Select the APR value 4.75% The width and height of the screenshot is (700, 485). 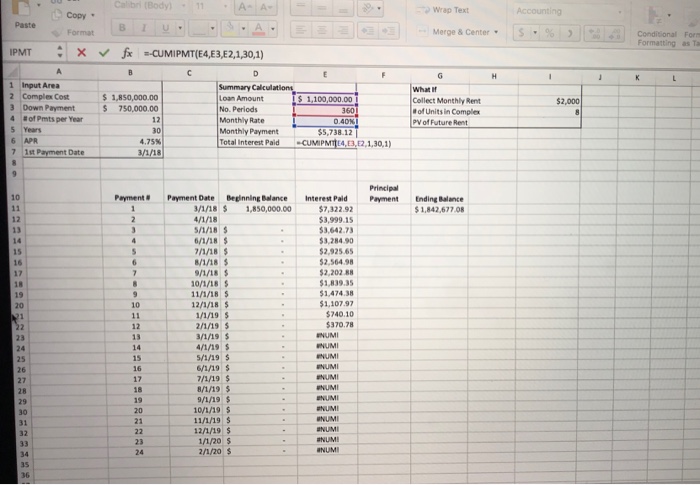click(130, 141)
